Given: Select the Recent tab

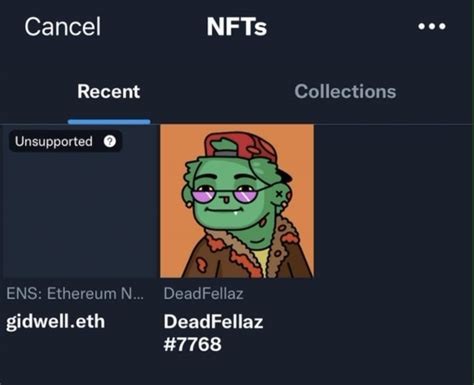Looking at the screenshot, I should [x=109, y=91].
